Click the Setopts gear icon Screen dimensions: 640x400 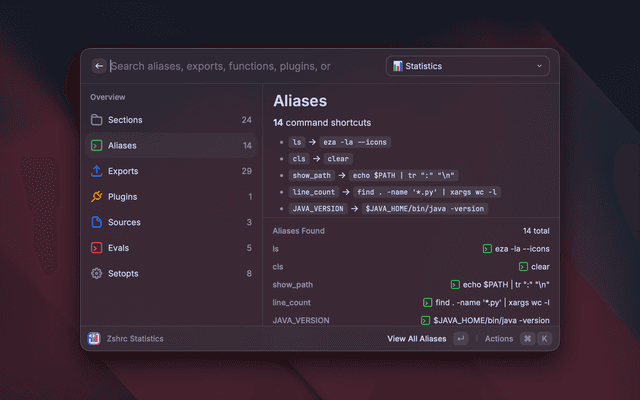click(96, 273)
